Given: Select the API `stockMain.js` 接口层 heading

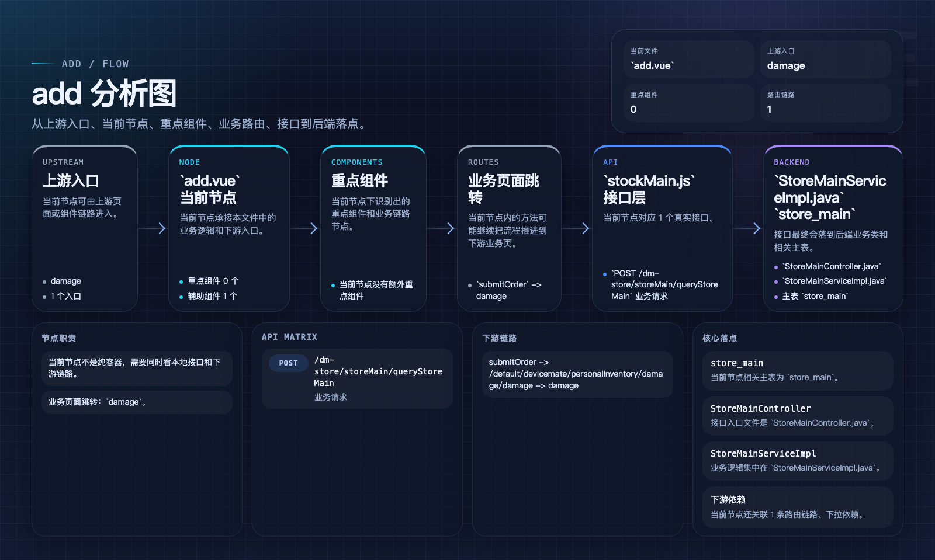Looking at the screenshot, I should pyautogui.click(x=649, y=189).
